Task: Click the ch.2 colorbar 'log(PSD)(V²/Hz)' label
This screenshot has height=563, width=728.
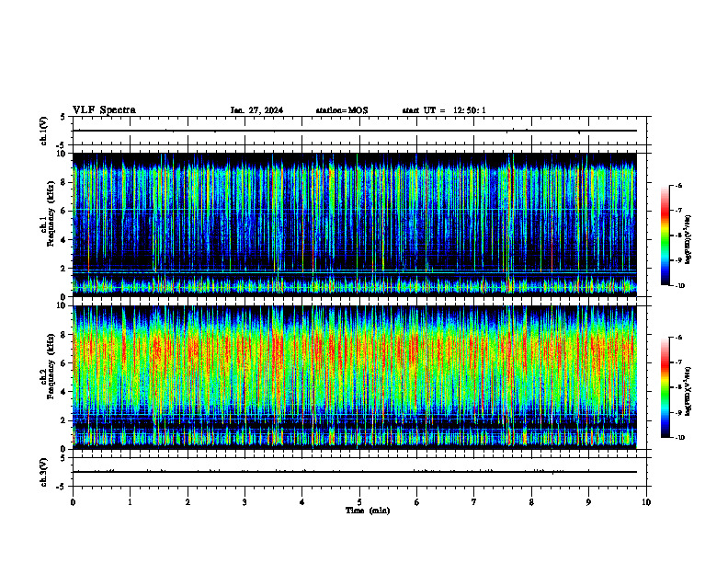Action: tap(688, 391)
